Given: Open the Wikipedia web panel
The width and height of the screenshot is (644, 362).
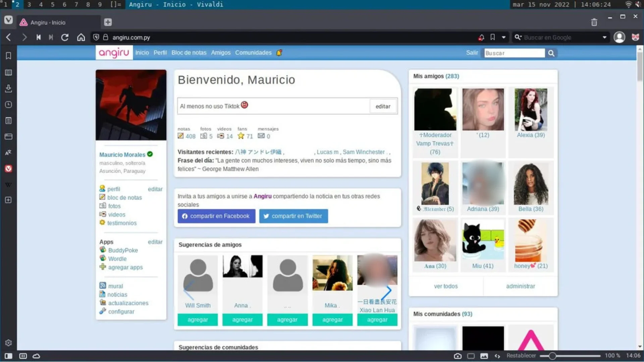Looking at the screenshot, I should [x=8, y=185].
